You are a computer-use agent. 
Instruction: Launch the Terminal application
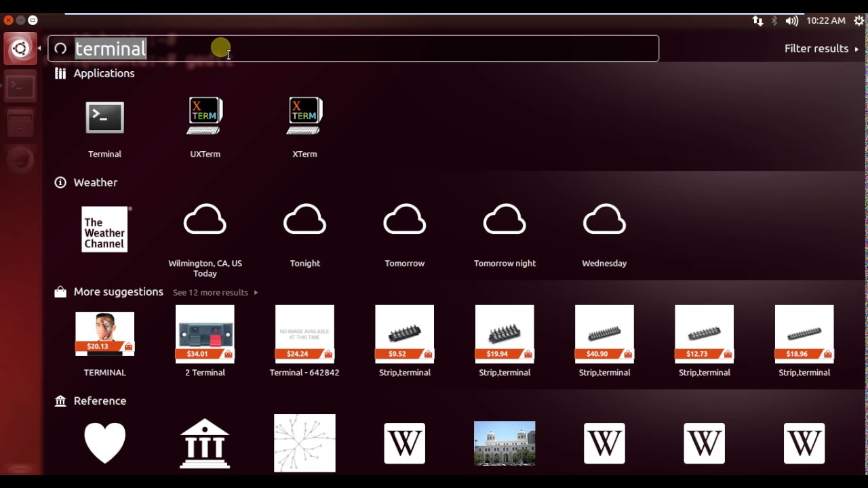104,118
